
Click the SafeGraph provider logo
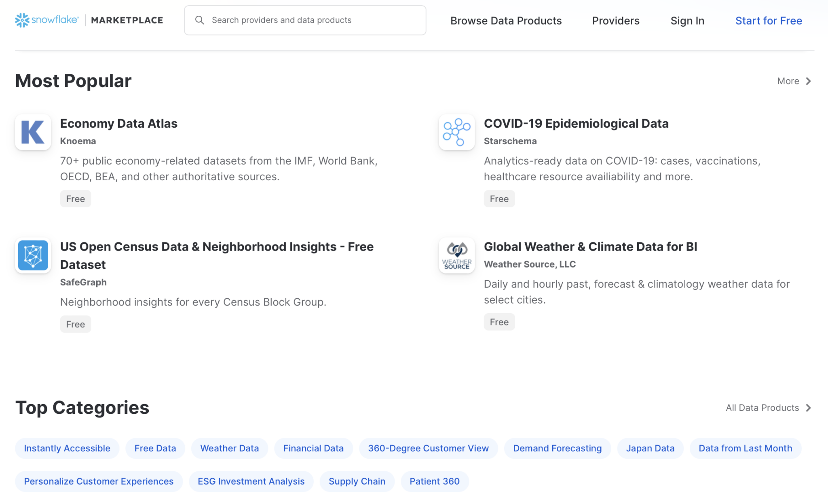33,255
